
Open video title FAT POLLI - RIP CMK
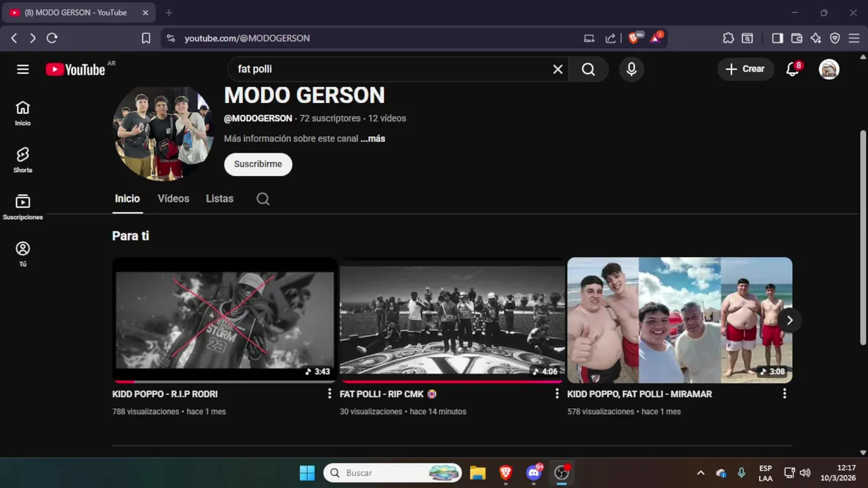[x=388, y=394]
